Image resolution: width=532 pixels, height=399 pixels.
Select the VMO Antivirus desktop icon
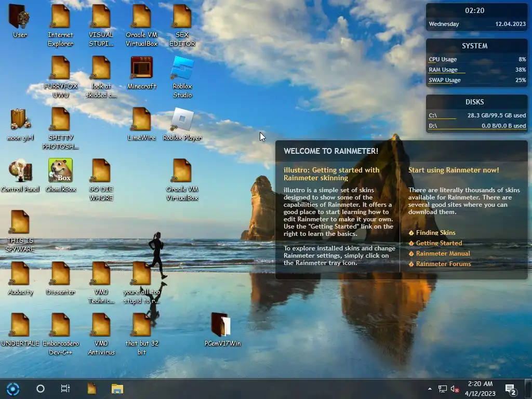[101, 334]
